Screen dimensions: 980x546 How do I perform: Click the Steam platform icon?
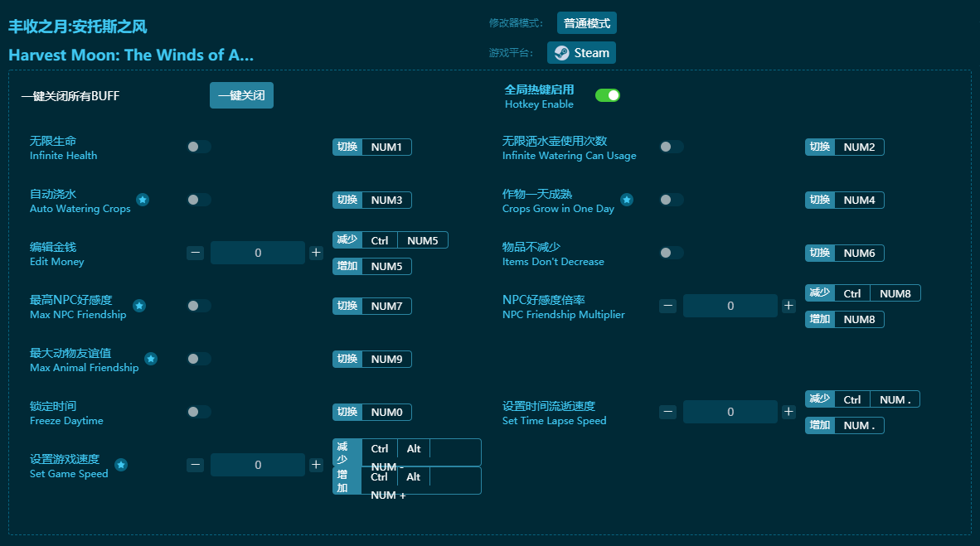pyautogui.click(x=561, y=53)
